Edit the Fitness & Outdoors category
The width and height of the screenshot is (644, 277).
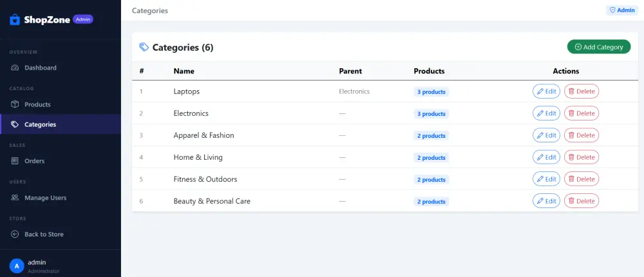click(x=546, y=179)
